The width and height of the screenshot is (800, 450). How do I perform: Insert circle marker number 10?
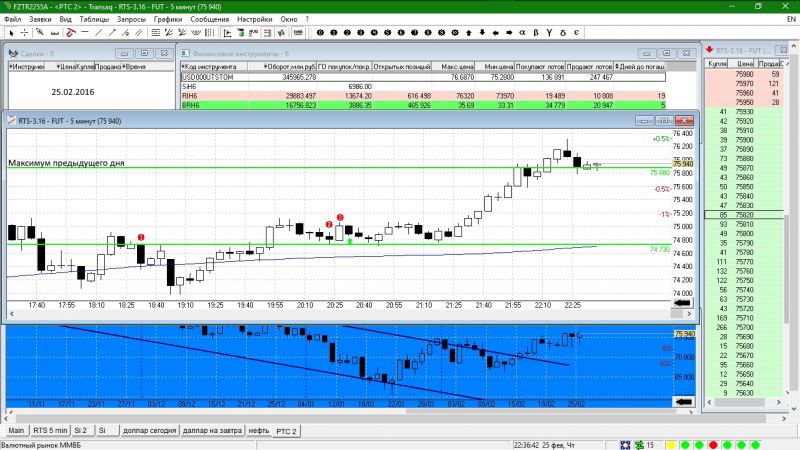pos(455,33)
